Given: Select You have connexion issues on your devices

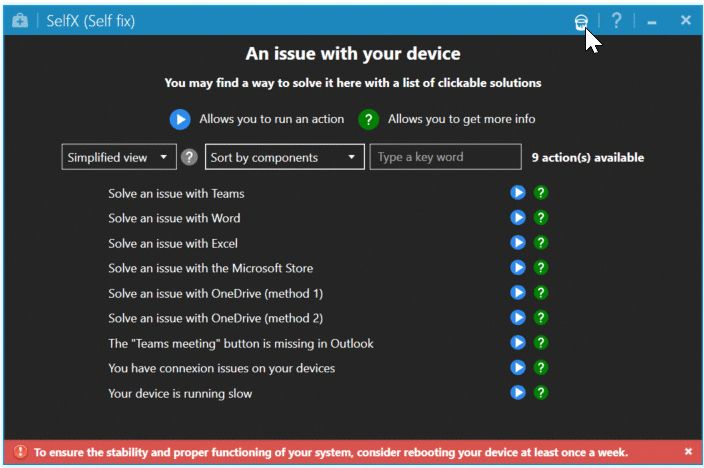Looking at the screenshot, I should pyautogui.click(x=222, y=368).
